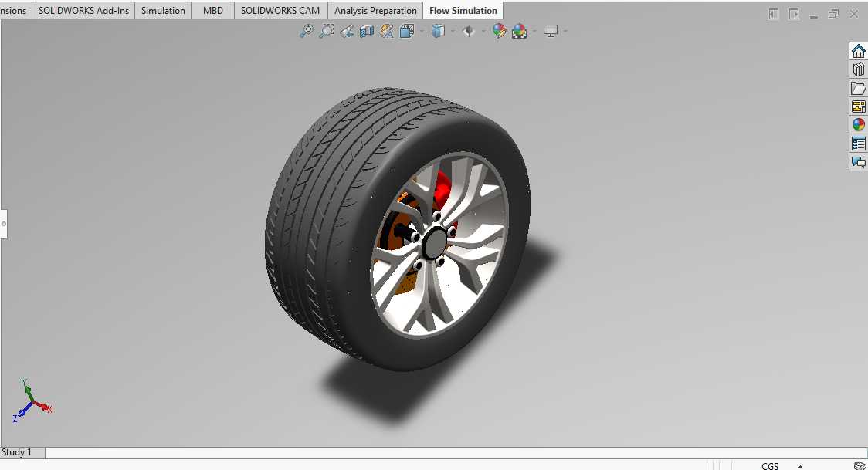
Task: Click the Previous View icon
Action: click(347, 31)
